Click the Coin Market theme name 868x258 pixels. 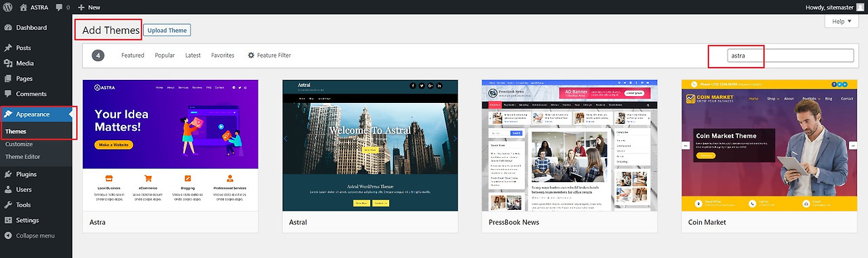707,222
